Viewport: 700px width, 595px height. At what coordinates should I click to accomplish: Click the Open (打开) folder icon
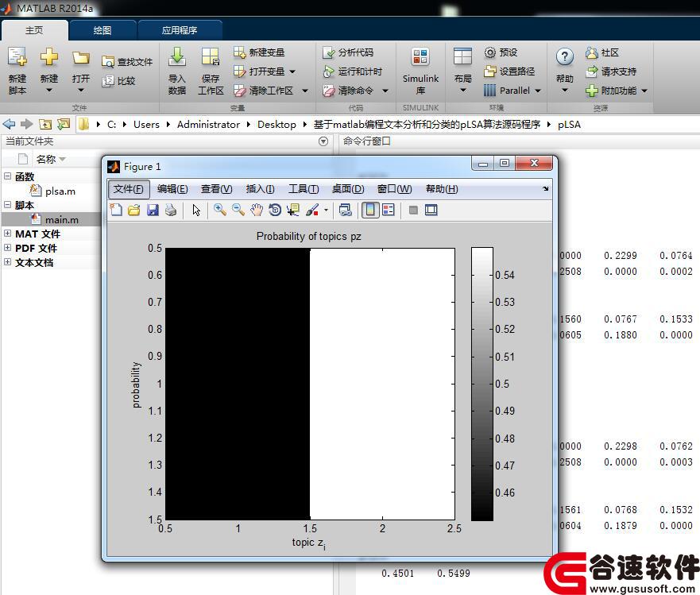coord(81,59)
